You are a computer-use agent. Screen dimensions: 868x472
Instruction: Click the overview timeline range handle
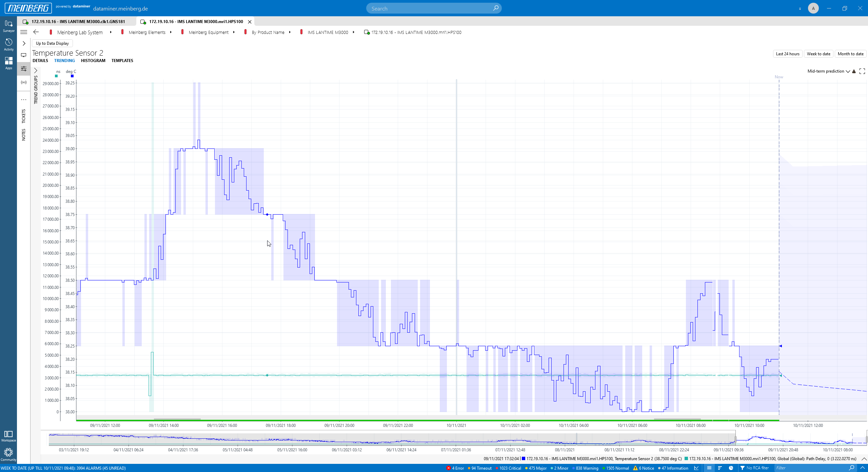pos(735,439)
